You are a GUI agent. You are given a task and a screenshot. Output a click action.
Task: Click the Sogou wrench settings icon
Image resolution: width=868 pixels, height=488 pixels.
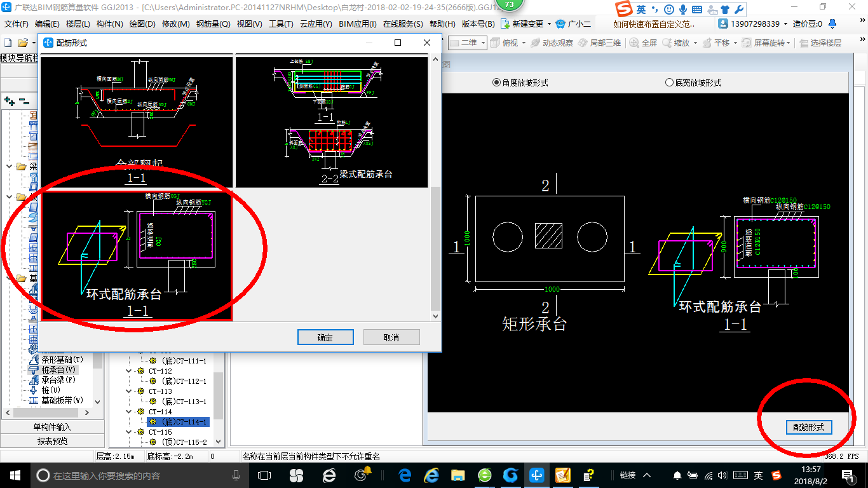tap(738, 10)
